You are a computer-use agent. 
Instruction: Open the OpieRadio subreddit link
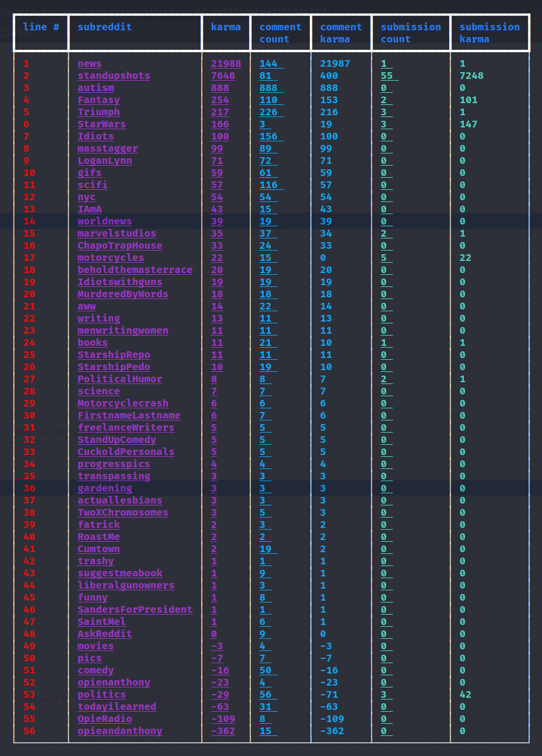[x=105, y=719]
